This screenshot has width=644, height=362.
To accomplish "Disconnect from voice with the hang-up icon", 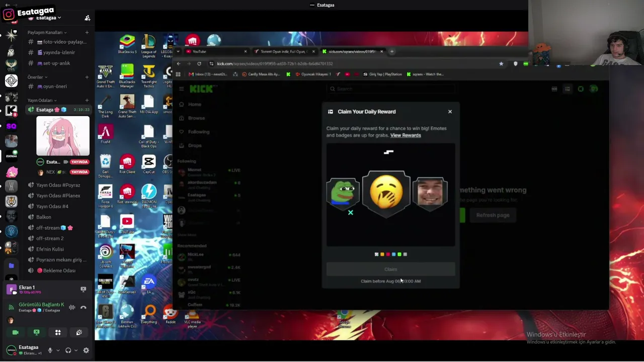I will [x=84, y=307].
